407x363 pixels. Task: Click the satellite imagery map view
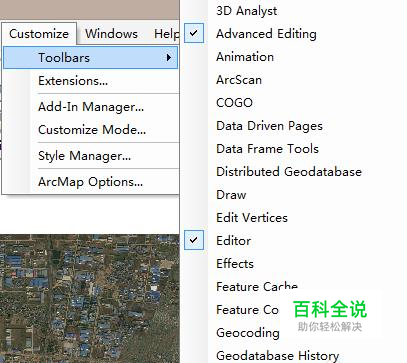tap(90, 298)
